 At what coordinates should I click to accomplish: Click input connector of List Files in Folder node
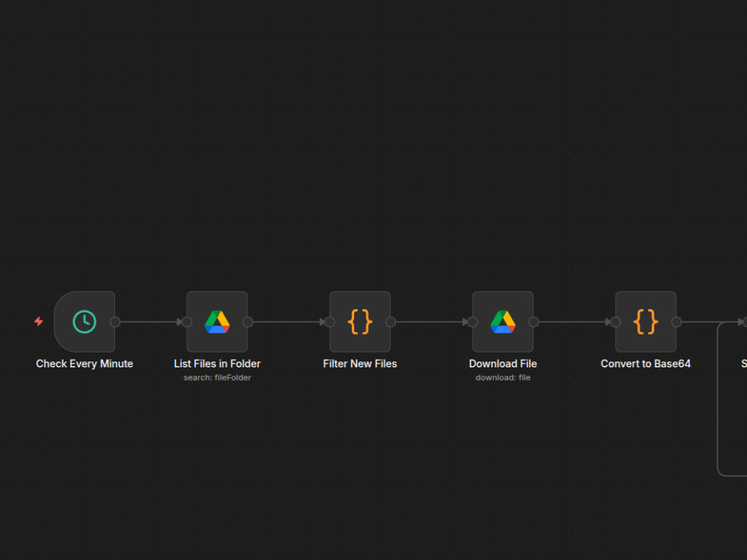(x=187, y=322)
